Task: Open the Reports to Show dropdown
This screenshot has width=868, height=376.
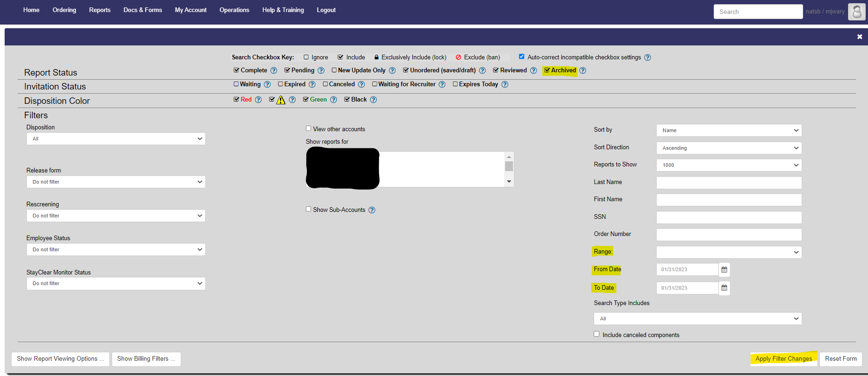Action: 729,165
